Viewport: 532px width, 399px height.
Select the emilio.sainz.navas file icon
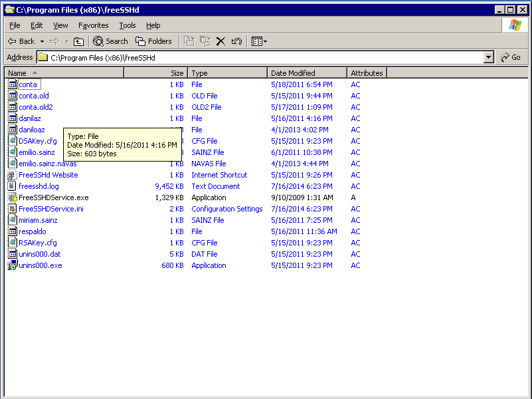tap(13, 164)
